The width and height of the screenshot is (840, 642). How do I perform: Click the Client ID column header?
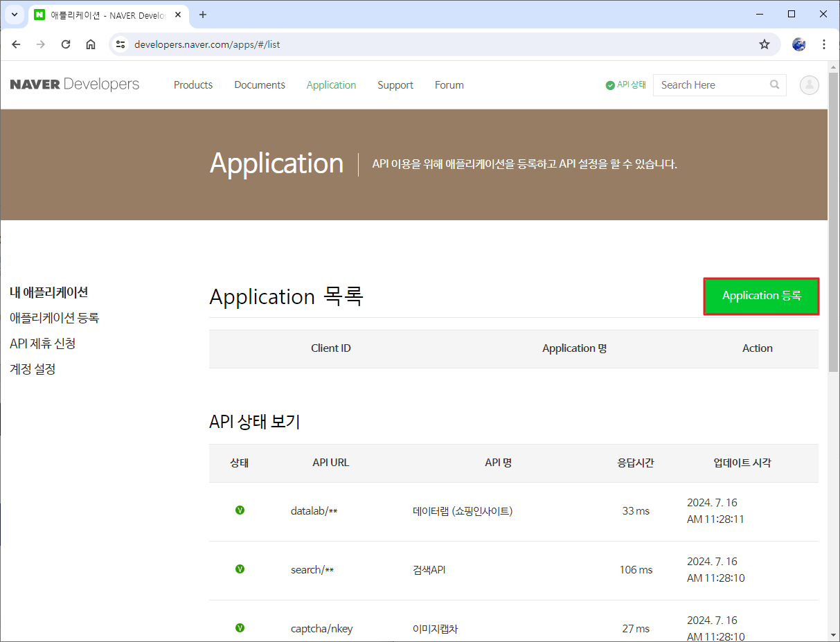[x=331, y=348]
